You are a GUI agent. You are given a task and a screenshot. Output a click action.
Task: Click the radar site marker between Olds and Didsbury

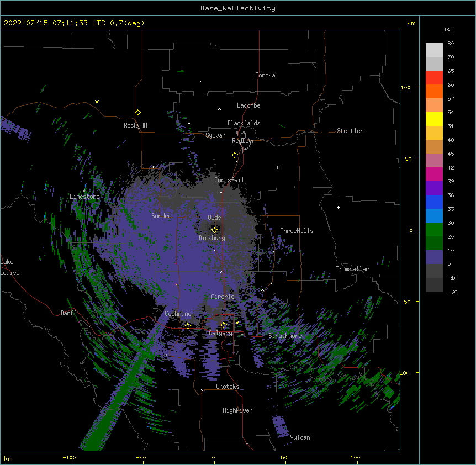[214, 230]
